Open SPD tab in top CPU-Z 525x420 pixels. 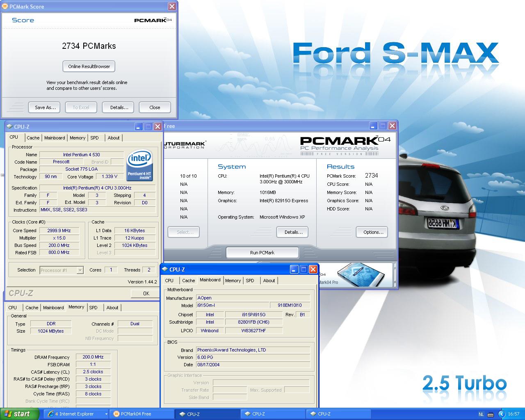95,138
